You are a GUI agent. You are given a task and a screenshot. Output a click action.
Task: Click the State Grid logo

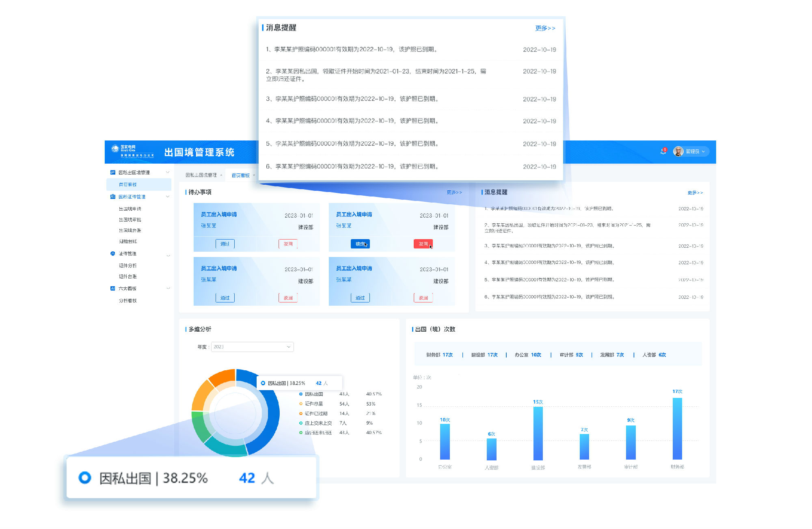click(115, 149)
